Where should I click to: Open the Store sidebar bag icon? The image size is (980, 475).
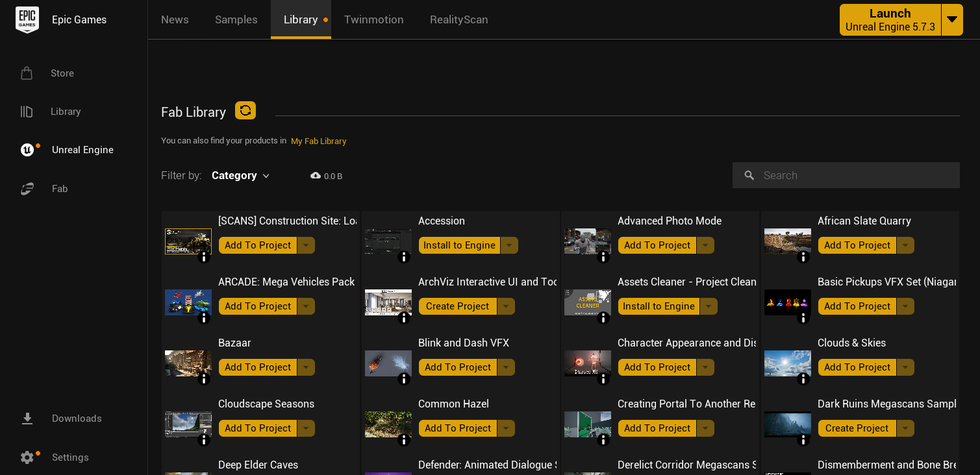click(27, 73)
